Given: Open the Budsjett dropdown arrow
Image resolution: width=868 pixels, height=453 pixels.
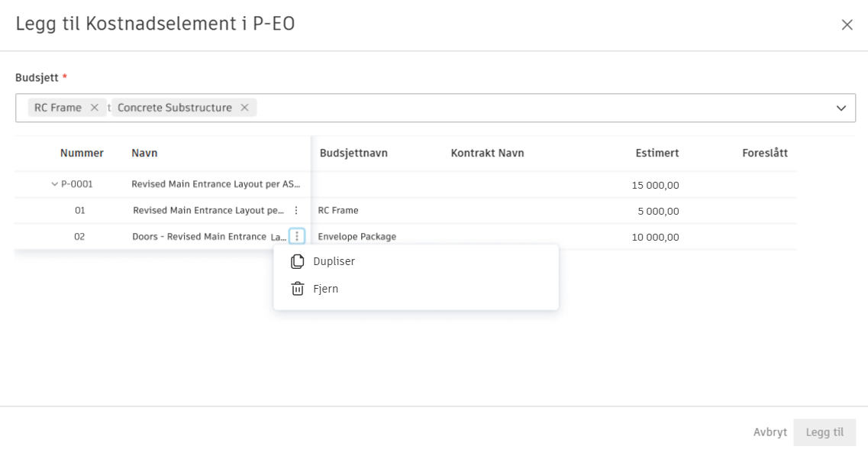Looking at the screenshot, I should pyautogui.click(x=841, y=108).
